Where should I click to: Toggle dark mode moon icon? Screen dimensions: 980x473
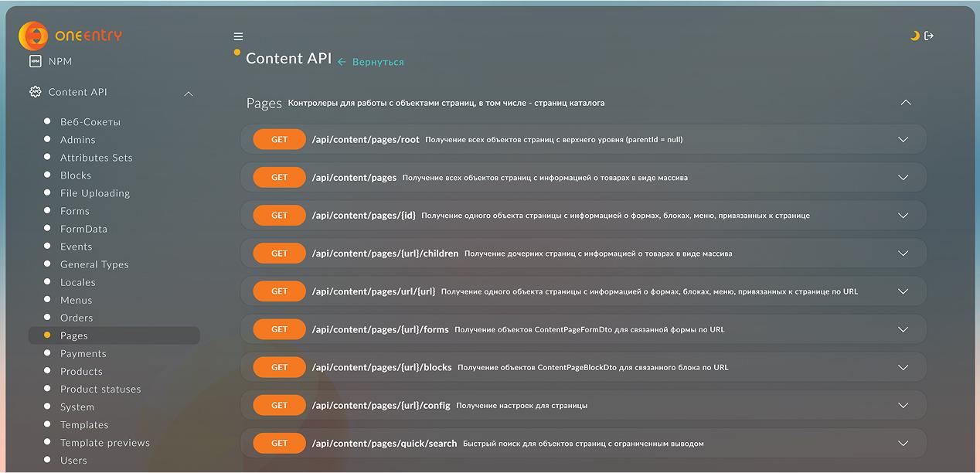pyautogui.click(x=915, y=36)
